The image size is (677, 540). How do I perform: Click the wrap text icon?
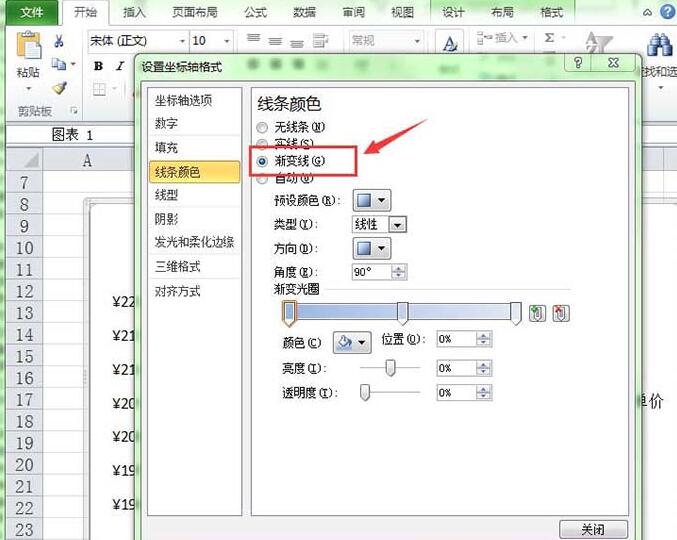(x=320, y=40)
